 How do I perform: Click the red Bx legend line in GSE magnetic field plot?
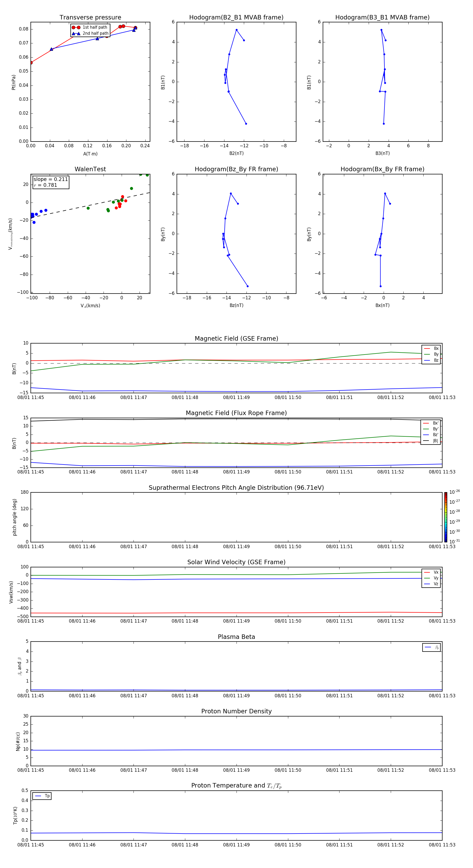click(427, 349)
